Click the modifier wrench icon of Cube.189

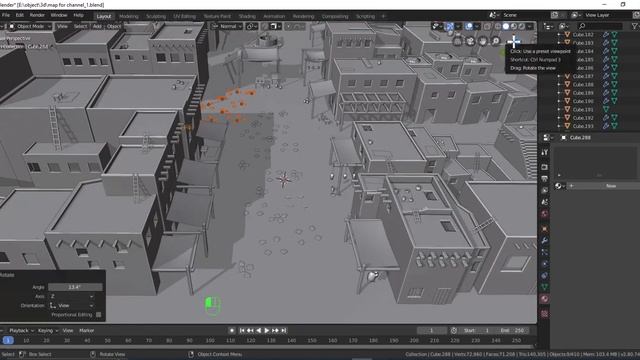pyautogui.click(x=606, y=93)
